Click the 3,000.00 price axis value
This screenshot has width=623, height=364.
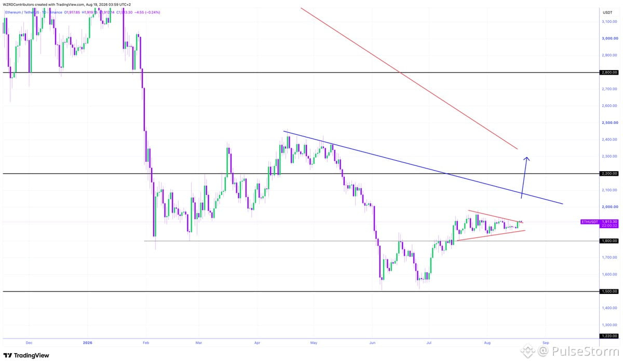click(x=610, y=38)
